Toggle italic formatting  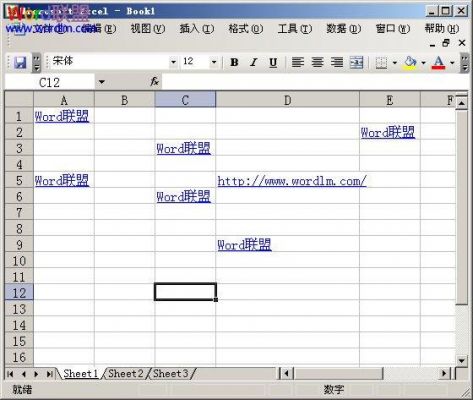[254, 62]
